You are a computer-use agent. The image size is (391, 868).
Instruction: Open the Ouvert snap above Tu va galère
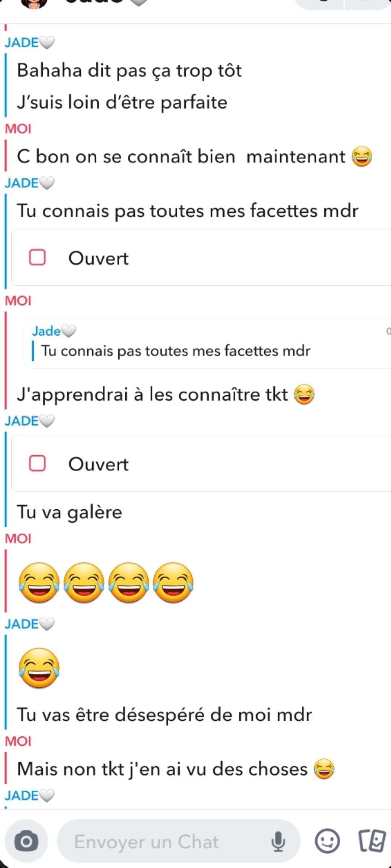[201, 464]
